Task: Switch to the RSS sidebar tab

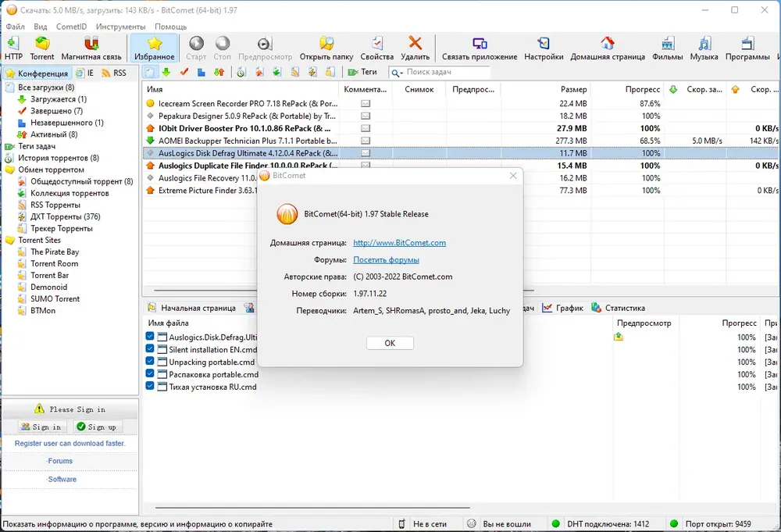Action: coord(114,73)
